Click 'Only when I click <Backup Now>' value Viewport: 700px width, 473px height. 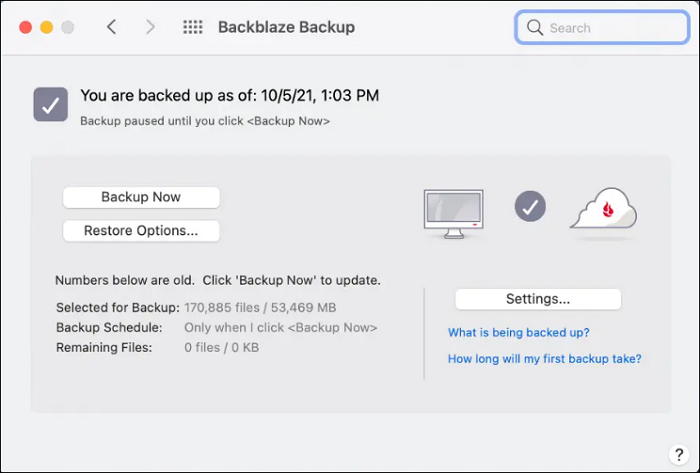click(x=281, y=328)
